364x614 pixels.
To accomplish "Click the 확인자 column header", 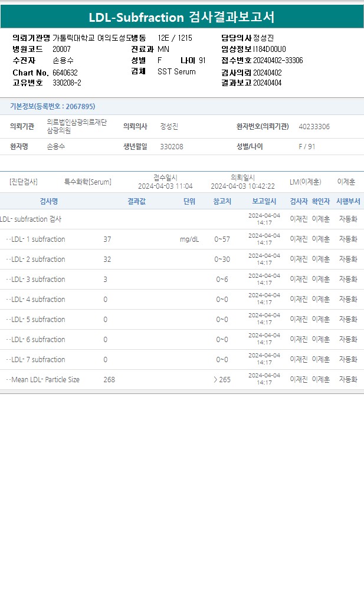I will tap(321, 201).
